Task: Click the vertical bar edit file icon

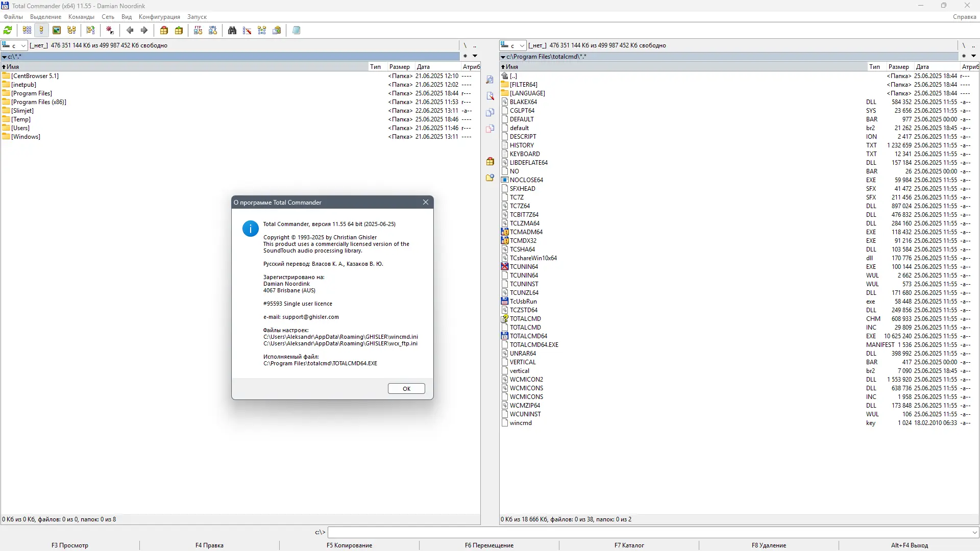Action: [x=490, y=96]
